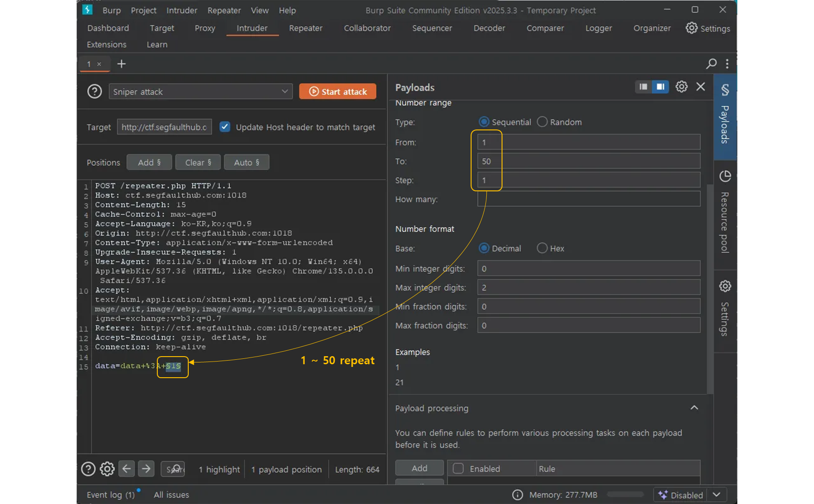Open the Intruder menu in menu bar
814x504 pixels.
click(x=182, y=10)
